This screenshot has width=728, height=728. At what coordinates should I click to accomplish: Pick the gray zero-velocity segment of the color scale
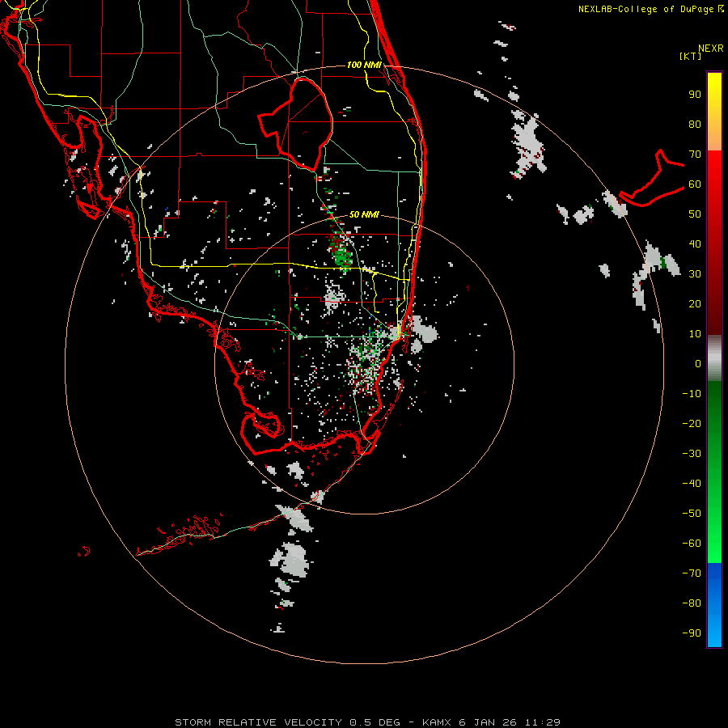(714, 358)
